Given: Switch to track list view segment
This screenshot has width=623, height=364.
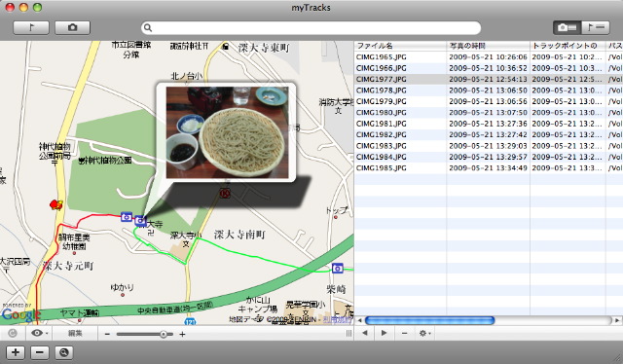Looking at the screenshot, I should [596, 27].
